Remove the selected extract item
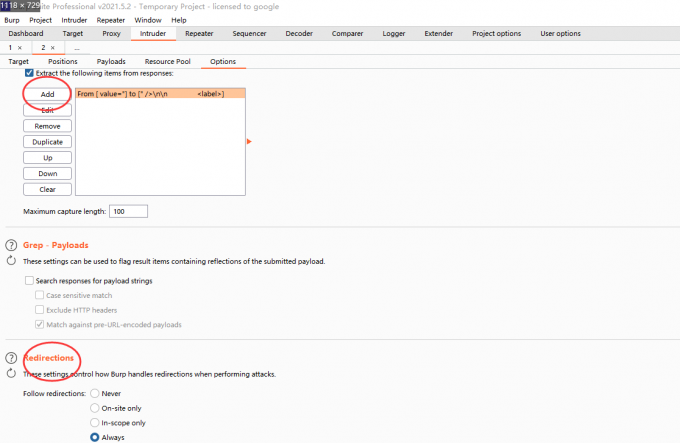Screen dimensions: 680x443 click(47, 126)
